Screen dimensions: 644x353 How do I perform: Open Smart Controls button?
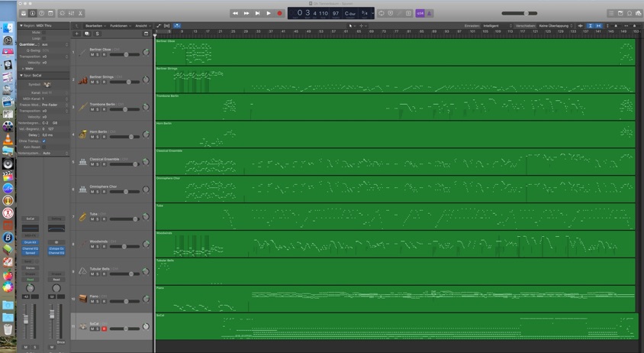tap(63, 13)
